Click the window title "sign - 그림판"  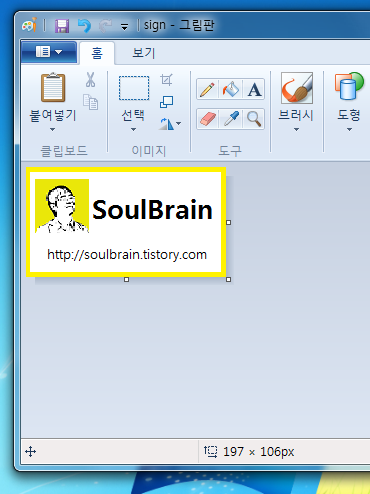point(179,25)
